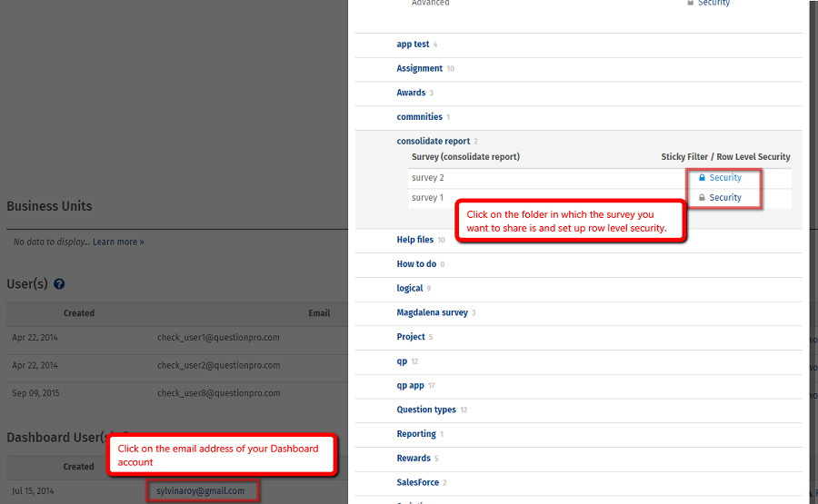818x504 pixels.
Task: Click the lock icon for survey 2
Action: tap(702, 178)
